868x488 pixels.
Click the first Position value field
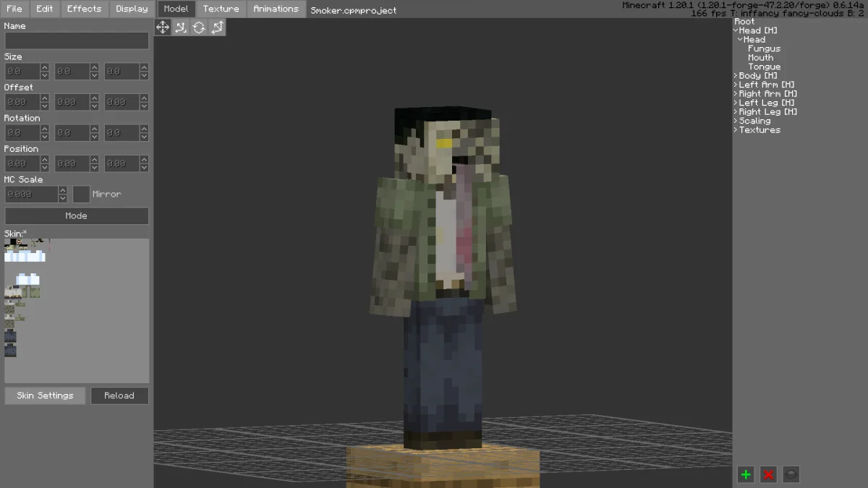tap(22, 163)
